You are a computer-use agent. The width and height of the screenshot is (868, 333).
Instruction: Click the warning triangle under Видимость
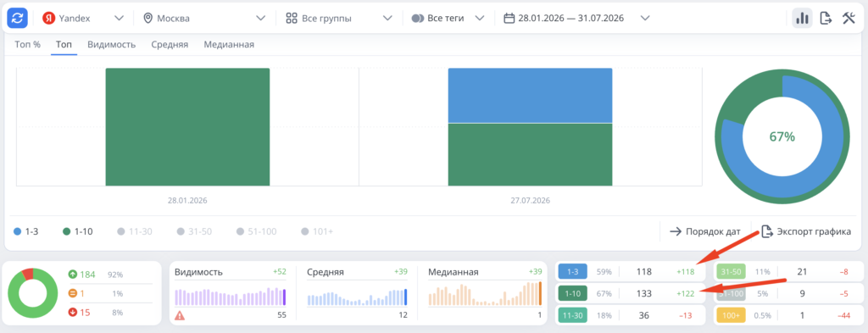(180, 315)
